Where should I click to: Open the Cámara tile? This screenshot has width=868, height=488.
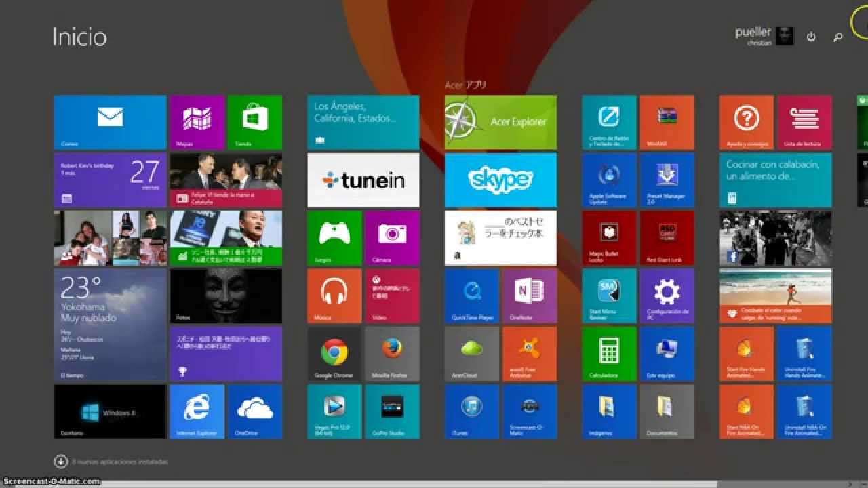(x=392, y=238)
